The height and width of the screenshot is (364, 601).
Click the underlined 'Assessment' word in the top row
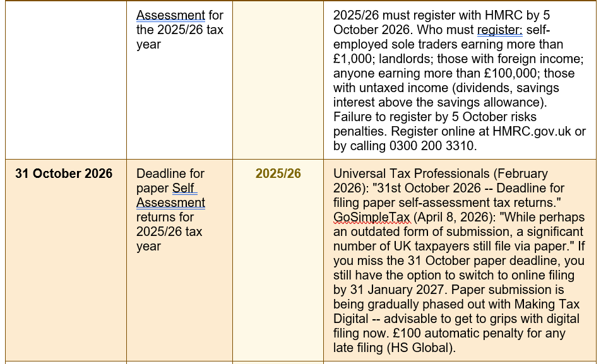tap(170, 15)
